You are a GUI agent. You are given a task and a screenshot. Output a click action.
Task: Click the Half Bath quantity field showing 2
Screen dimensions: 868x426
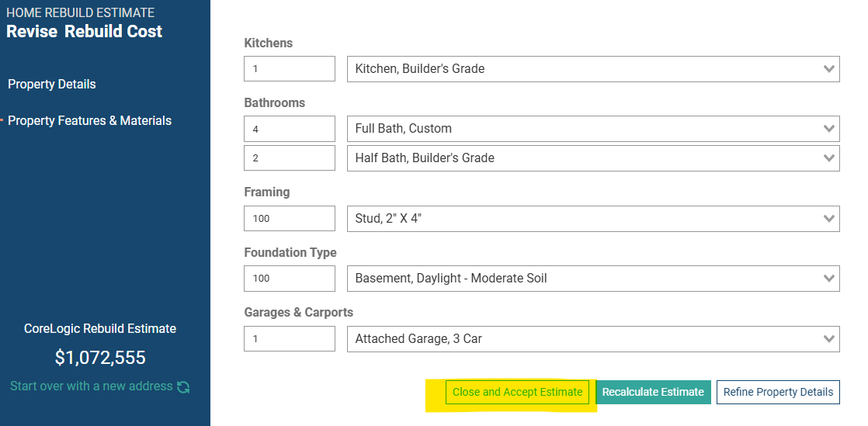290,158
